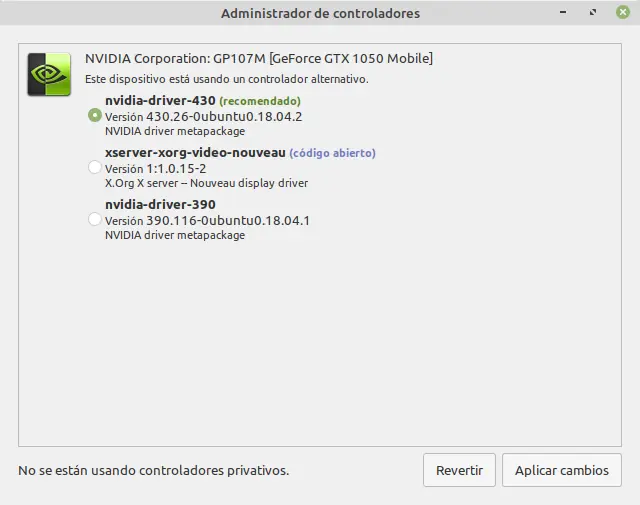The image size is (640, 505).
Task: Click the nvidia-driver-390 name label
Action: pos(159,204)
